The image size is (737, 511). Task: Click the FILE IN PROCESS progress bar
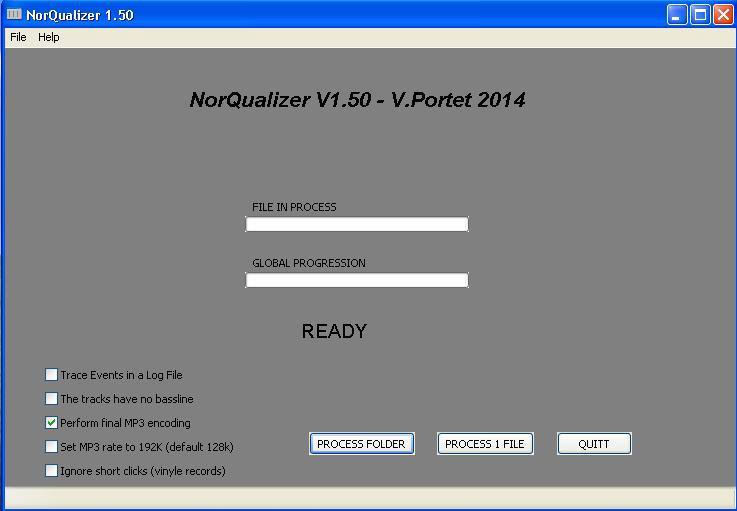click(x=357, y=224)
